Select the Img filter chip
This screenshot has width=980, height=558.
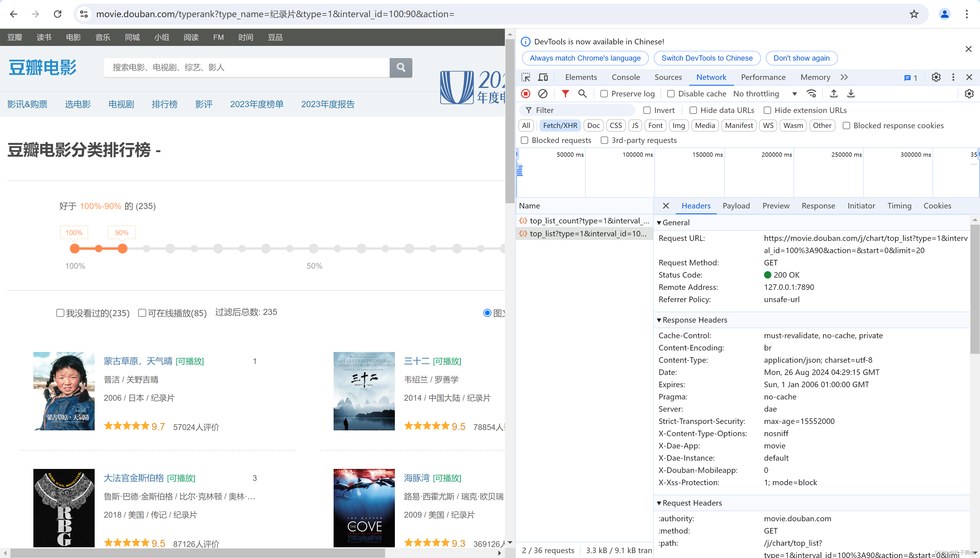(x=679, y=126)
